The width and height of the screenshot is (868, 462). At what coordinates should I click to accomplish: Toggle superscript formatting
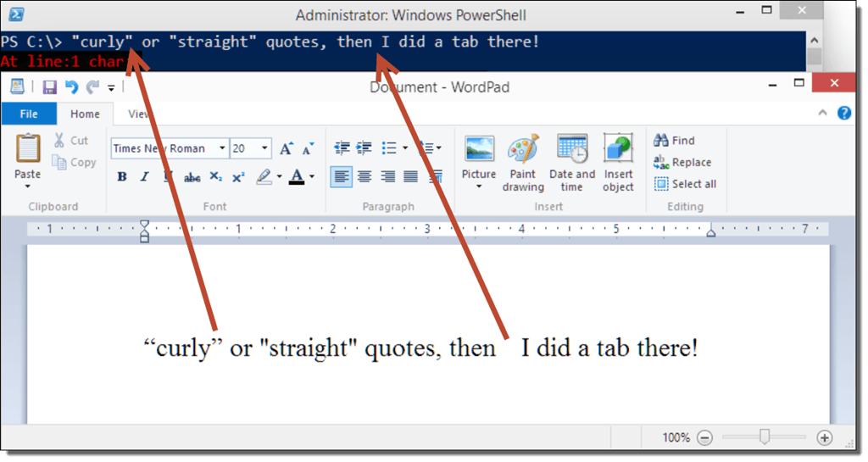click(238, 177)
